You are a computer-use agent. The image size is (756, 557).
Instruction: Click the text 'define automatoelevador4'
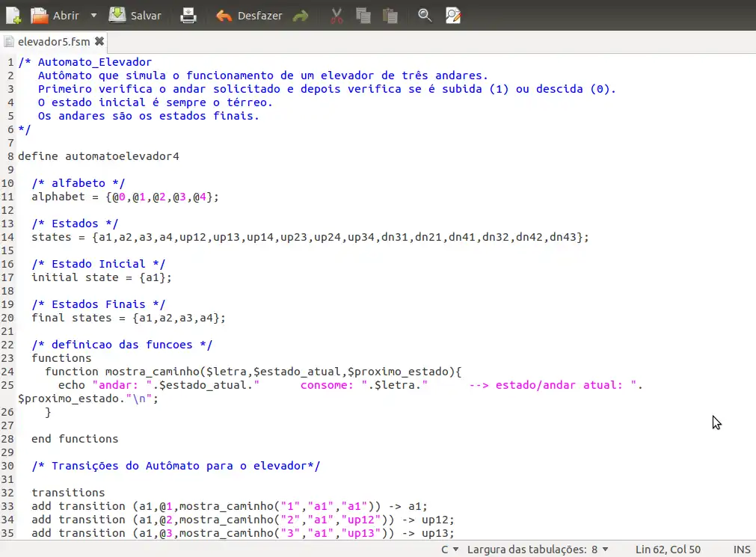[99, 156]
